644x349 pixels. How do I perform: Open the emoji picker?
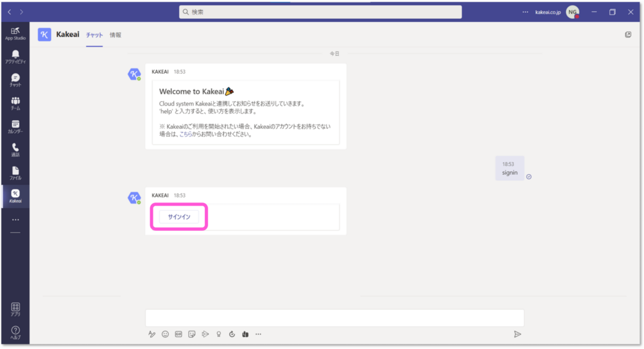pyautogui.click(x=165, y=334)
